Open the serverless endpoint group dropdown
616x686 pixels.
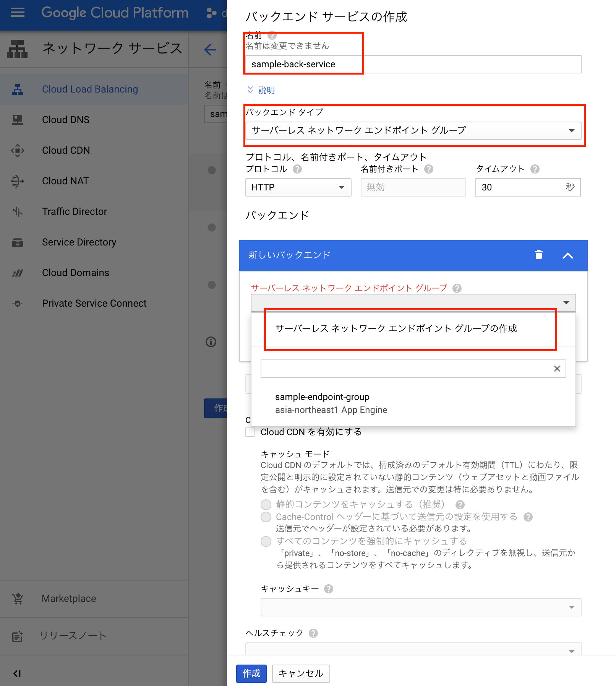(413, 303)
